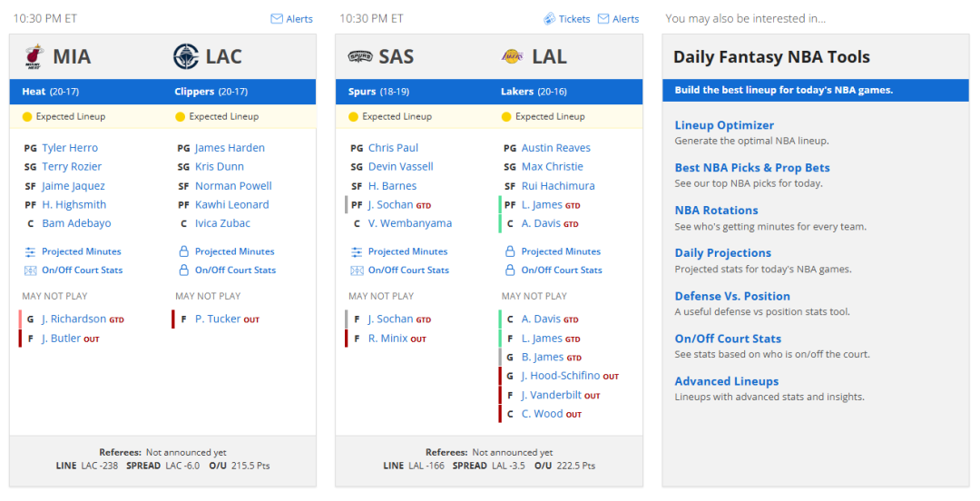Click sliders icon next to Heat Projected Minutes
The image size is (980, 501).
tap(30, 251)
